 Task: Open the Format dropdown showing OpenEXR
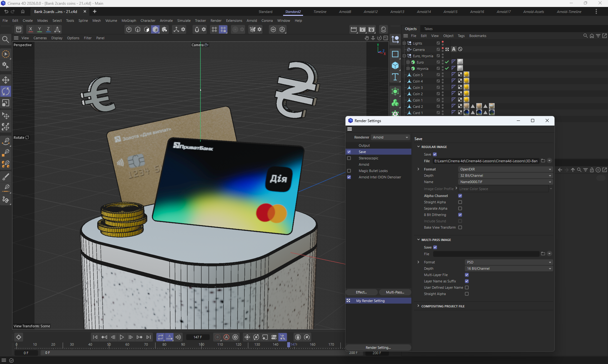pyautogui.click(x=505, y=169)
